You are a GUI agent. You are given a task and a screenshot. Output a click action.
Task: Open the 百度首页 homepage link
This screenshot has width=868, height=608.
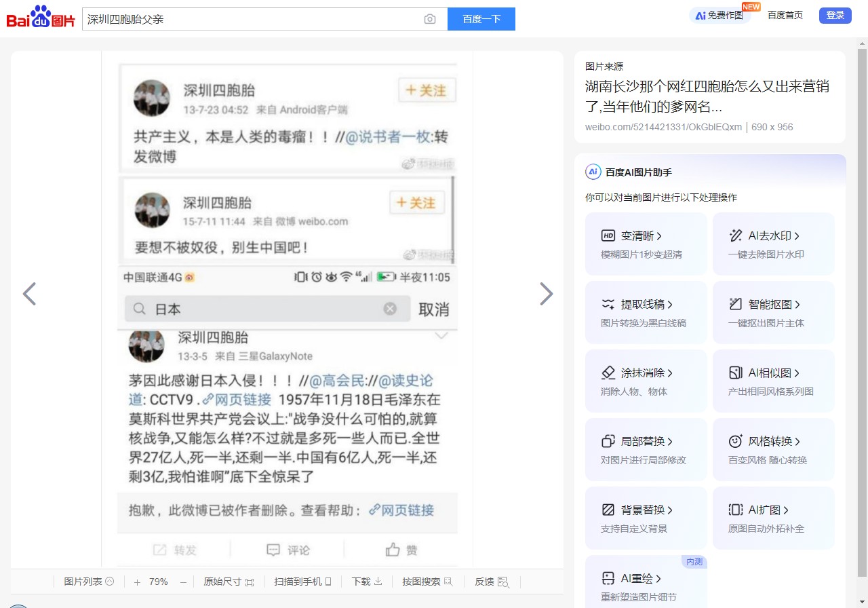pos(785,15)
